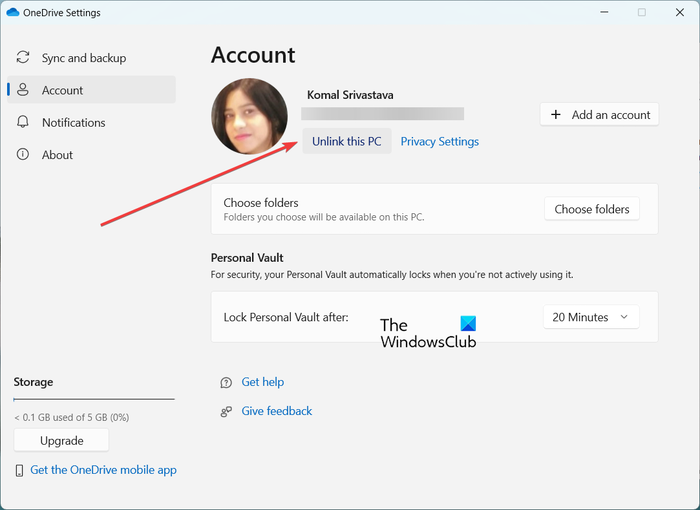This screenshot has width=700, height=510.
Task: Unlink this PC from the account
Action: (x=347, y=141)
